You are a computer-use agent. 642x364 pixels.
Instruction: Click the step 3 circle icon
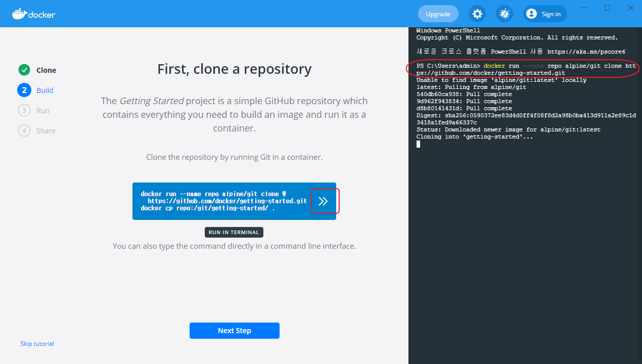(x=24, y=111)
